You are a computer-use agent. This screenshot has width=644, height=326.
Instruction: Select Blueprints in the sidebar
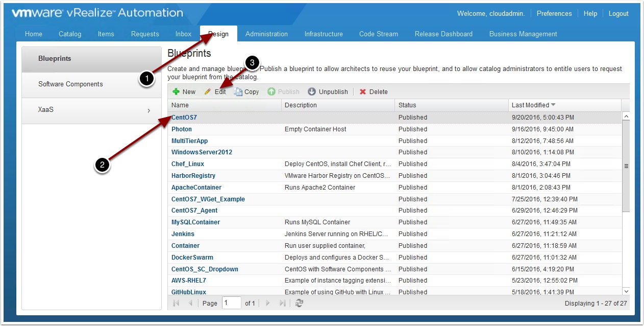(91, 59)
